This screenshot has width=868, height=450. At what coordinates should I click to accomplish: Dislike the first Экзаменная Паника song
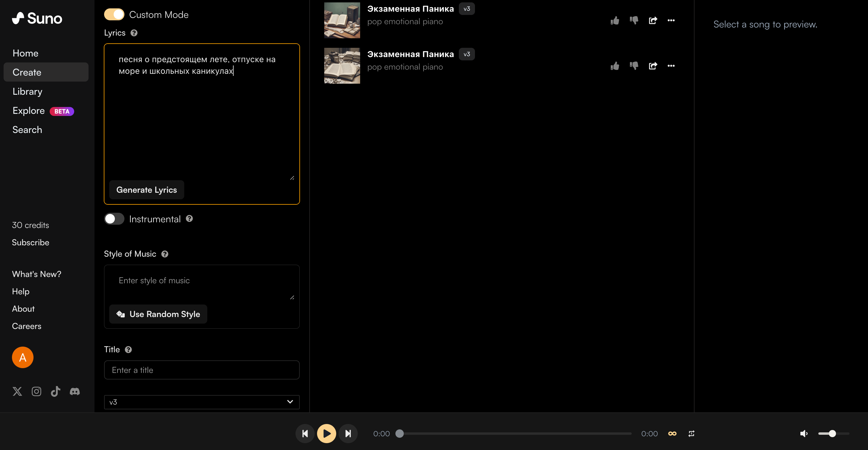634,21
